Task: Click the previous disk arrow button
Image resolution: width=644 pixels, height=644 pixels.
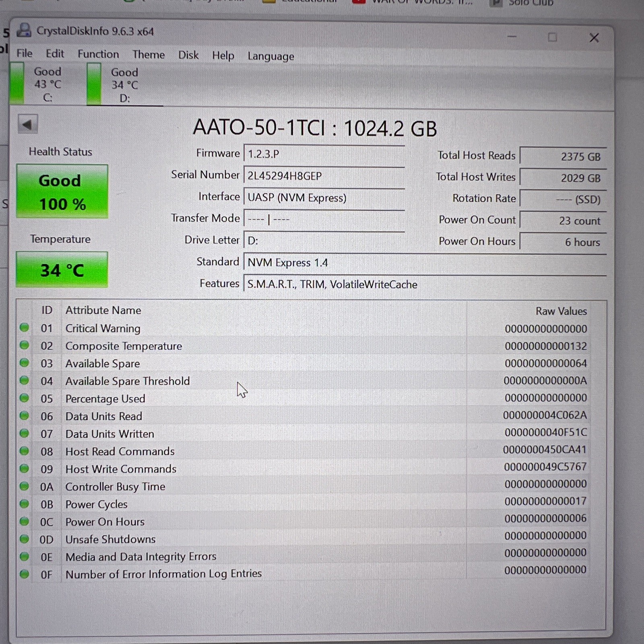Action: click(28, 124)
